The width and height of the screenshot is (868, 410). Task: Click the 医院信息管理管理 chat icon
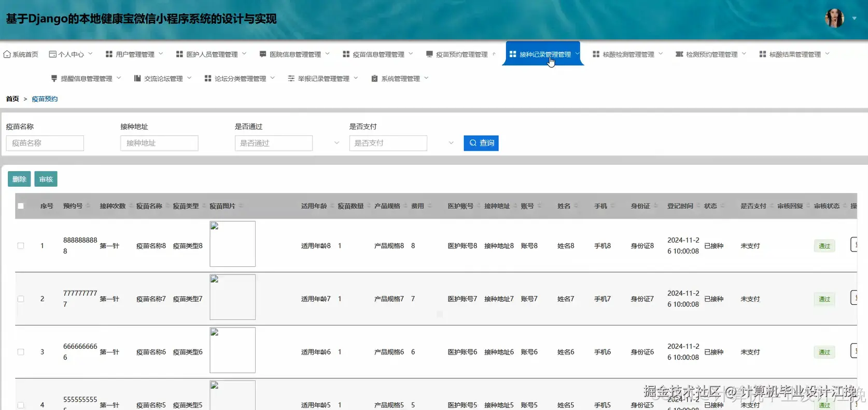263,54
